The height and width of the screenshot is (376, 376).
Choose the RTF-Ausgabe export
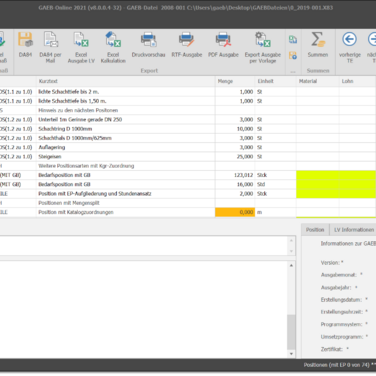coord(187,44)
